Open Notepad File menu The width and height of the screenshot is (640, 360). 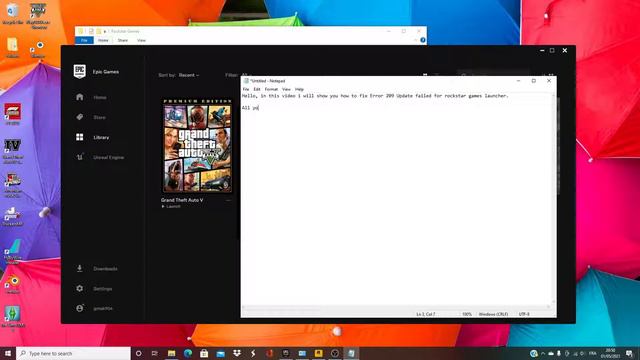coord(246,89)
